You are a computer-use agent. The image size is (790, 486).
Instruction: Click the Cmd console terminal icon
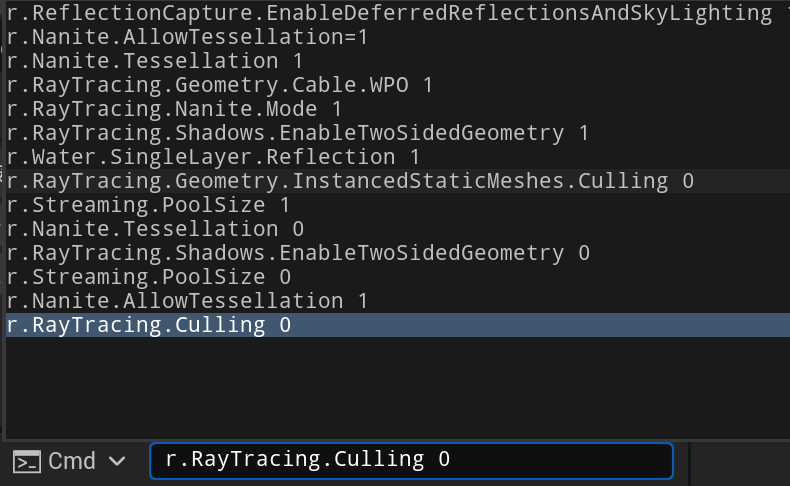(27, 461)
